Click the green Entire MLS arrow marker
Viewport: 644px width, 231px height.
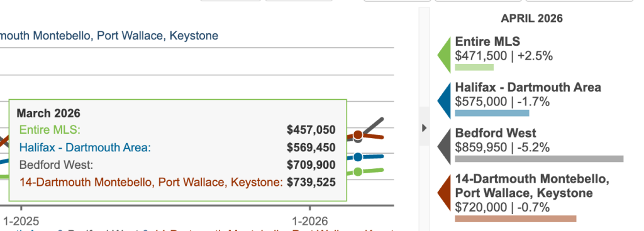444,55
